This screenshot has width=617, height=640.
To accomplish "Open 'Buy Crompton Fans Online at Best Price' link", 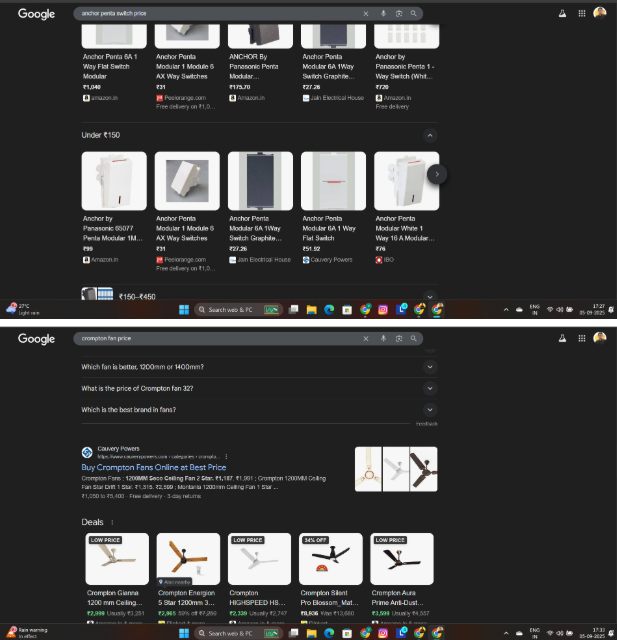I will click(153, 467).
